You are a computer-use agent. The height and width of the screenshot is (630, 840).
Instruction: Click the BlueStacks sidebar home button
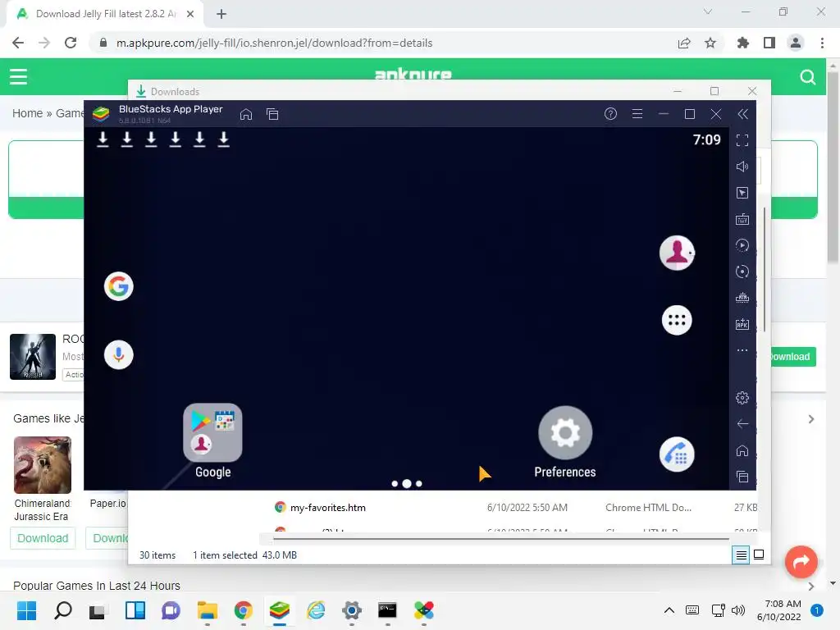[x=742, y=450]
